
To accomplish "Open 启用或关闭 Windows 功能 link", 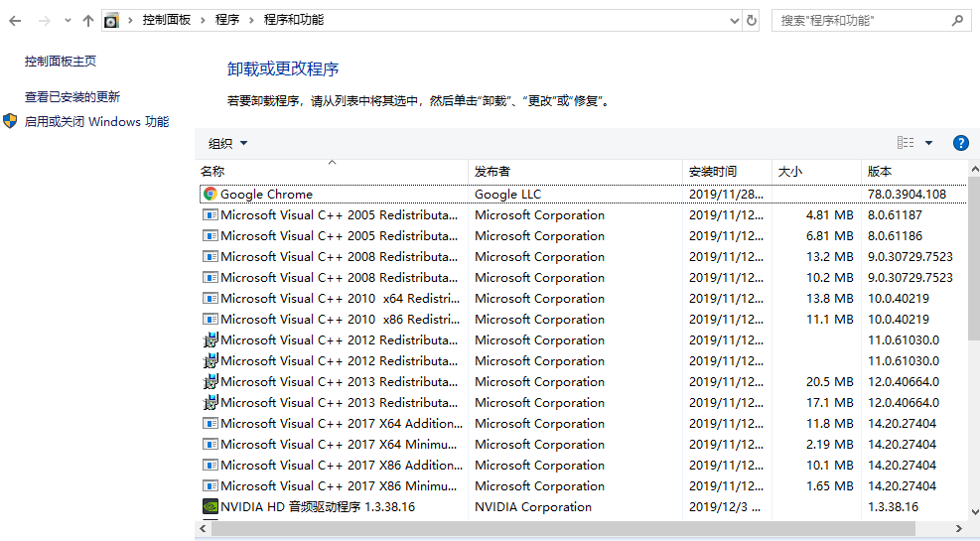I will coord(96,121).
